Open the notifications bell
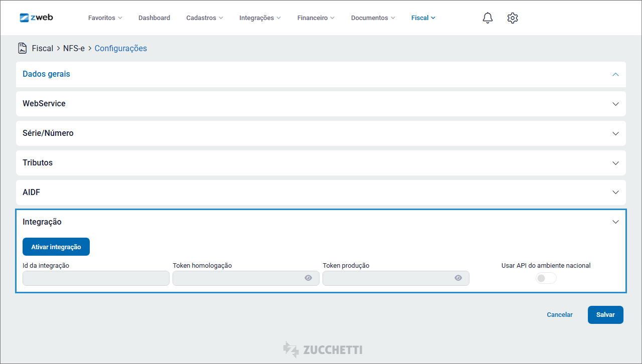Screen dimensions: 642x364 [x=488, y=18]
